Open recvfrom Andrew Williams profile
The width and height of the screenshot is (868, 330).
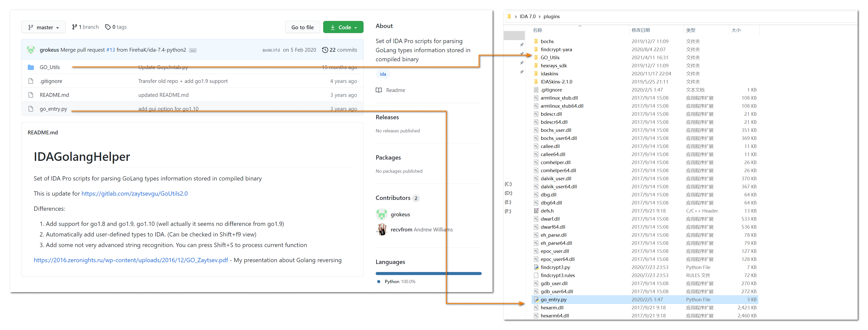(422, 229)
